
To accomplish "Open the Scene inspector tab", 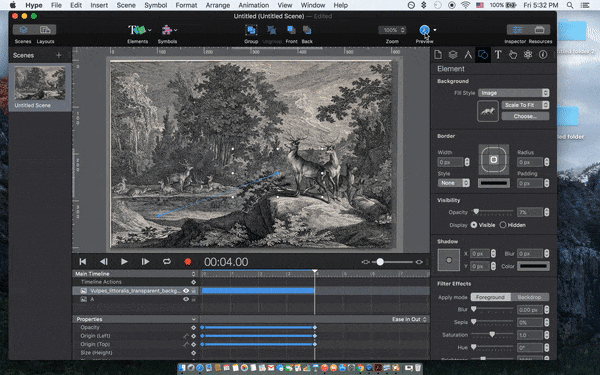I will 453,55.
